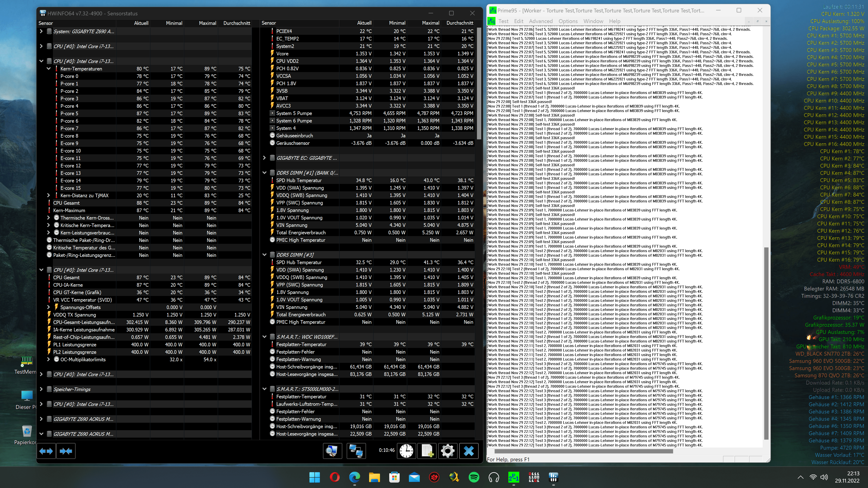868x488 pixels.
Task: Expand Kern-Distanz zu TjMAX row
Action: click(49, 195)
